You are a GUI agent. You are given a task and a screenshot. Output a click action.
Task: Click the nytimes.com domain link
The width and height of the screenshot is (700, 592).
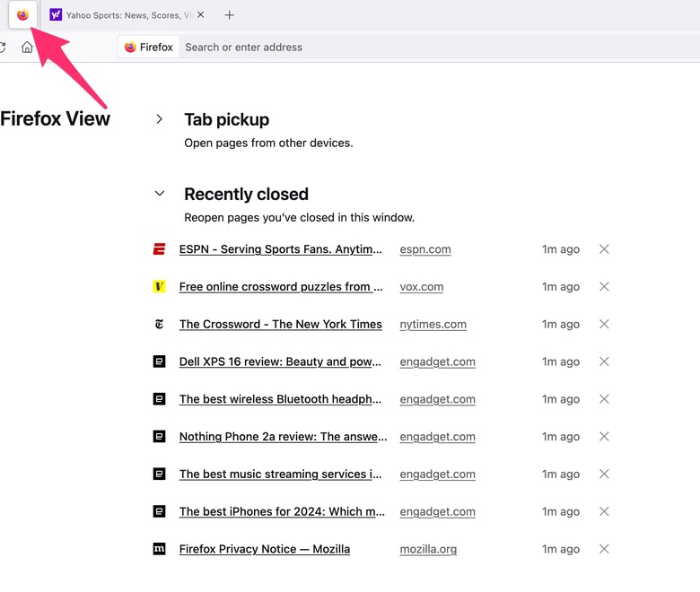pos(433,324)
